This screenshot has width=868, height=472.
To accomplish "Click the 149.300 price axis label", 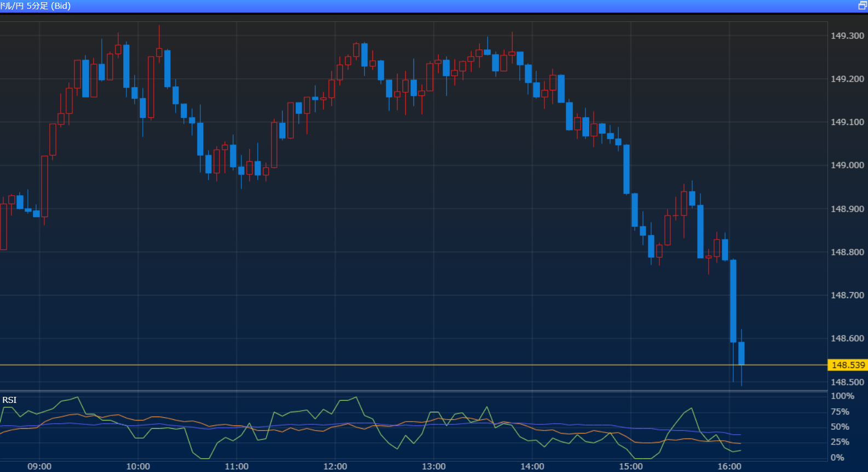I will coord(847,36).
